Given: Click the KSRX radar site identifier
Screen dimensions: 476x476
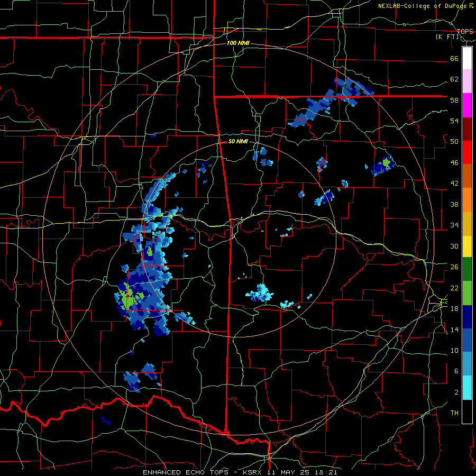Looking at the screenshot, I should pyautogui.click(x=253, y=472).
